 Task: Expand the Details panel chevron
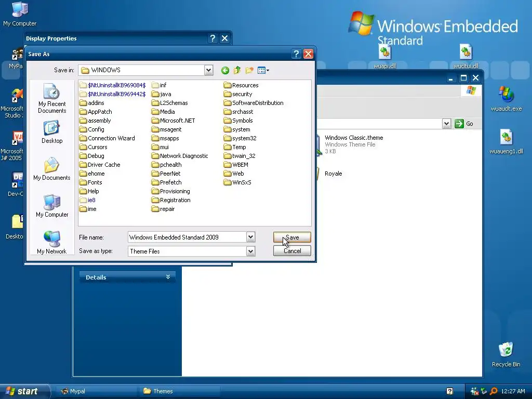168,277
